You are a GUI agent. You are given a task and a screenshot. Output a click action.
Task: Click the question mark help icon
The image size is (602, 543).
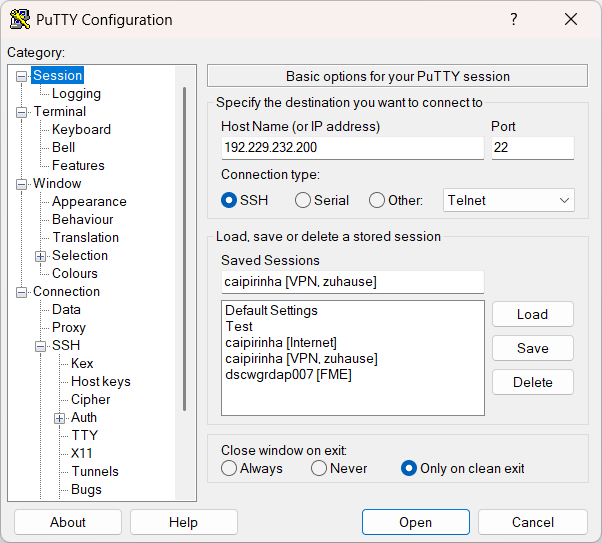(513, 20)
